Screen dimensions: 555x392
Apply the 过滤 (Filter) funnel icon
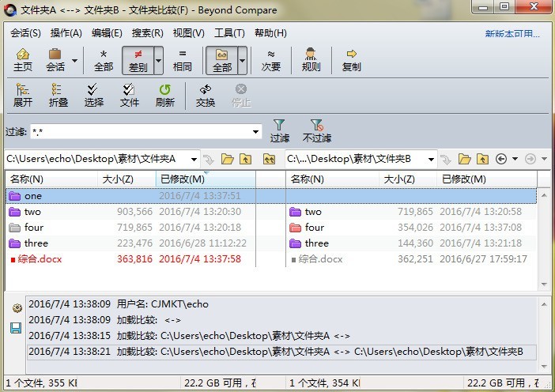coord(279,130)
